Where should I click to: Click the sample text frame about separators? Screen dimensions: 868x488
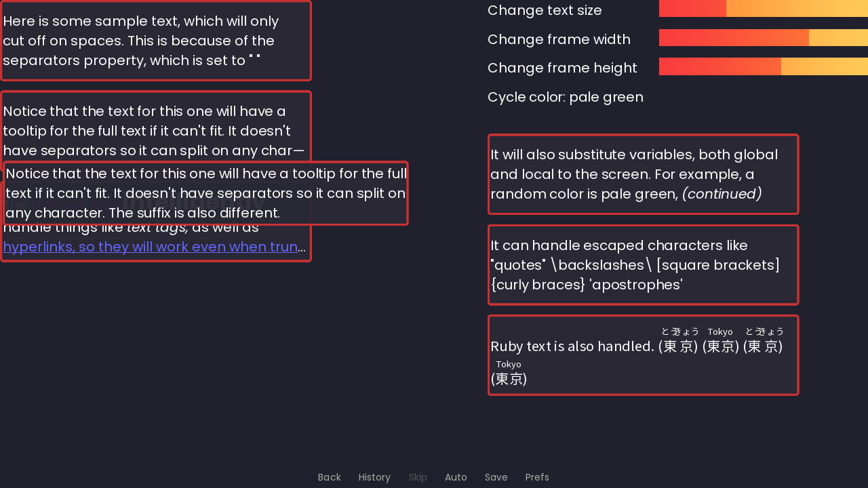(x=156, y=41)
